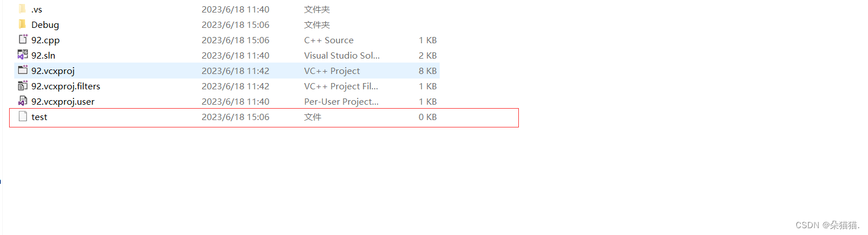Select the 92.vcxproj.filters file name
868x235 pixels.
[65, 86]
